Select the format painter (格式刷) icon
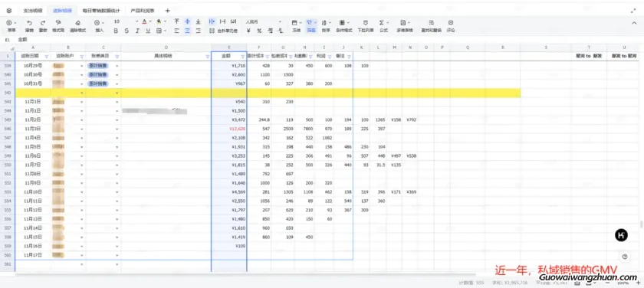644x288 pixels. (58, 23)
